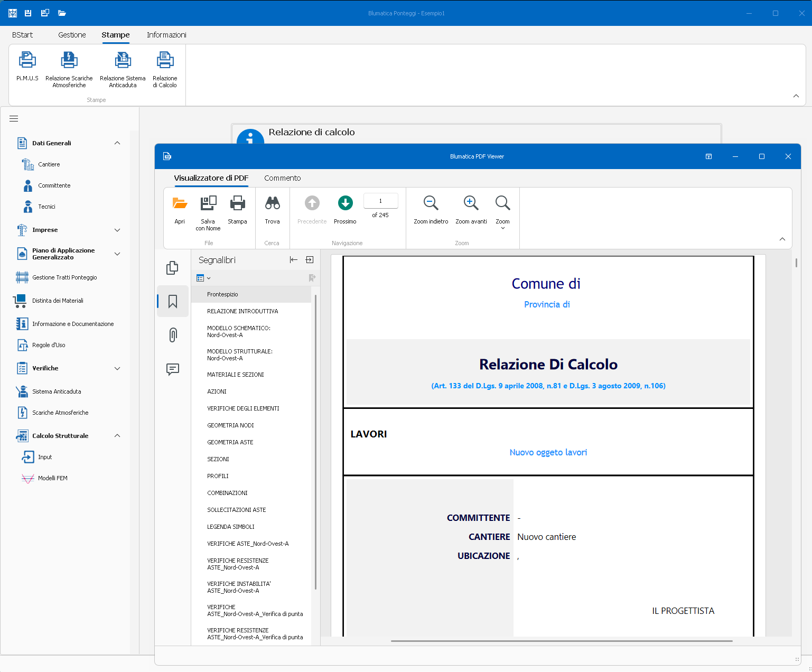Viewport: 812px width, 672px height.
Task: Collapse the Dati Generali section
Action: 117,143
